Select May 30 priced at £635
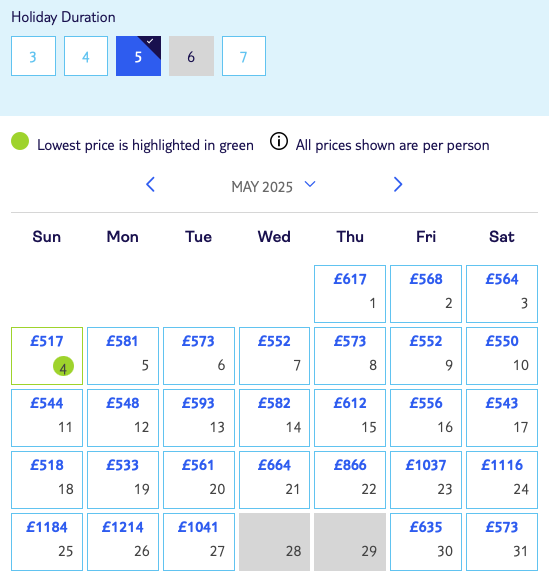This screenshot has width=549, height=582. pos(426,542)
